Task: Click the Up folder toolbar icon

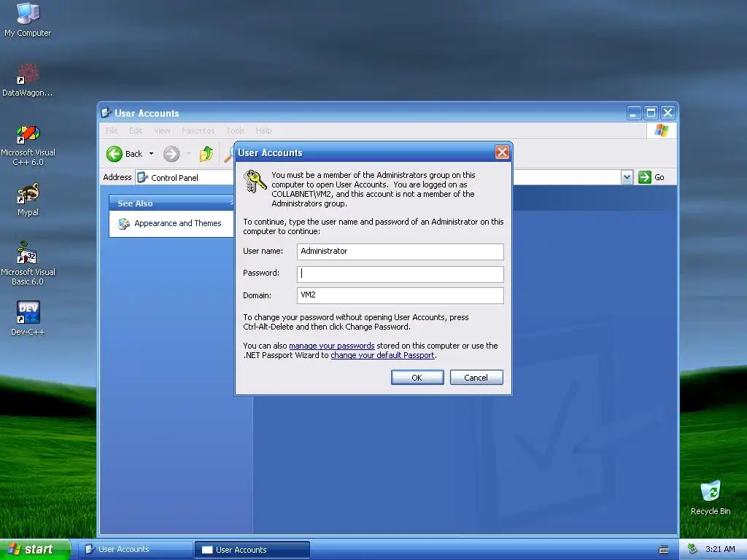Action: [206, 154]
